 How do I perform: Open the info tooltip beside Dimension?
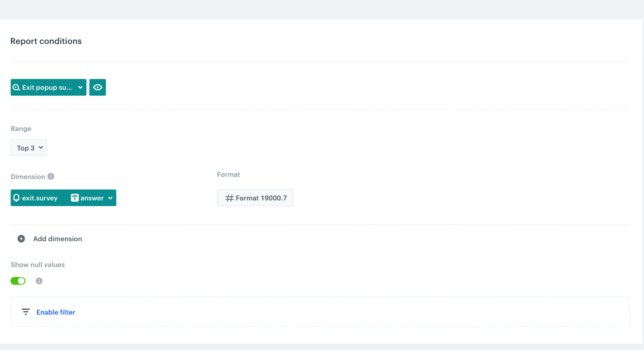(x=50, y=176)
